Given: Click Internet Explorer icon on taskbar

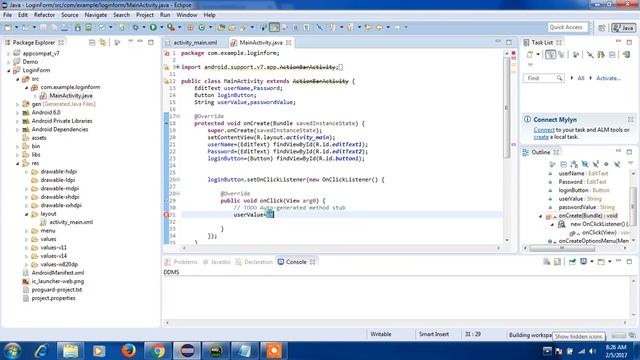Looking at the screenshot, I should pyautogui.click(x=41, y=351).
